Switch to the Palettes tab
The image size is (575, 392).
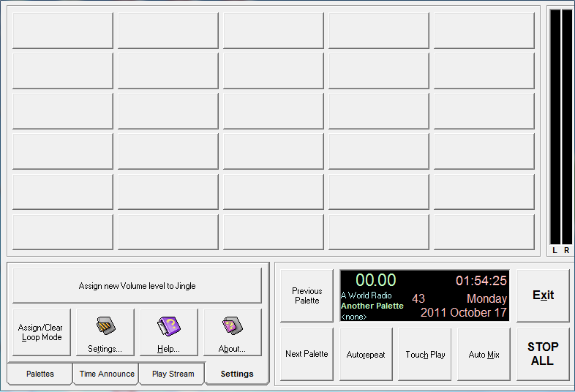click(40, 374)
